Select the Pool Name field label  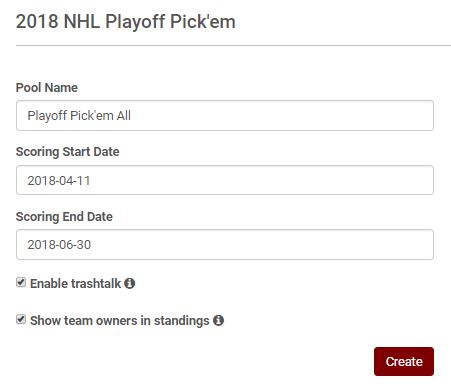[x=47, y=88]
